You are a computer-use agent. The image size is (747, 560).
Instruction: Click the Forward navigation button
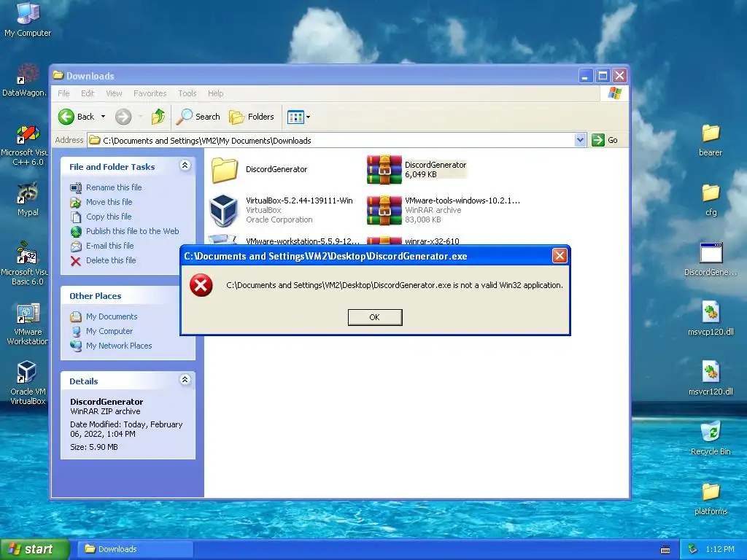123,117
